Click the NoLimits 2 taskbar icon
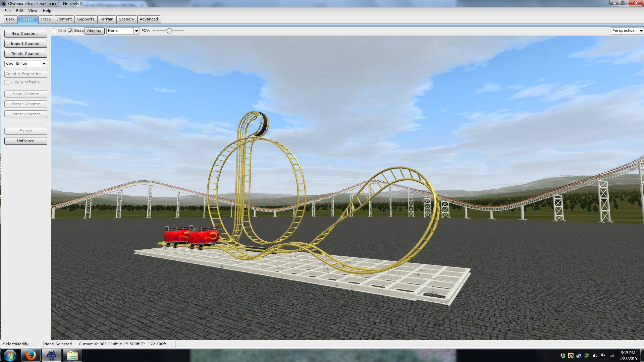Image resolution: width=644 pixels, height=362 pixels. [51, 355]
